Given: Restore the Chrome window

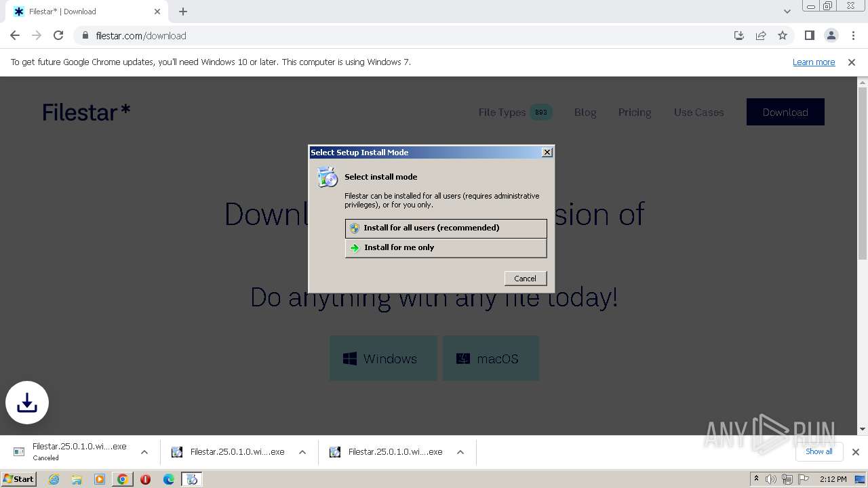Looking at the screenshot, I should click(x=828, y=6).
